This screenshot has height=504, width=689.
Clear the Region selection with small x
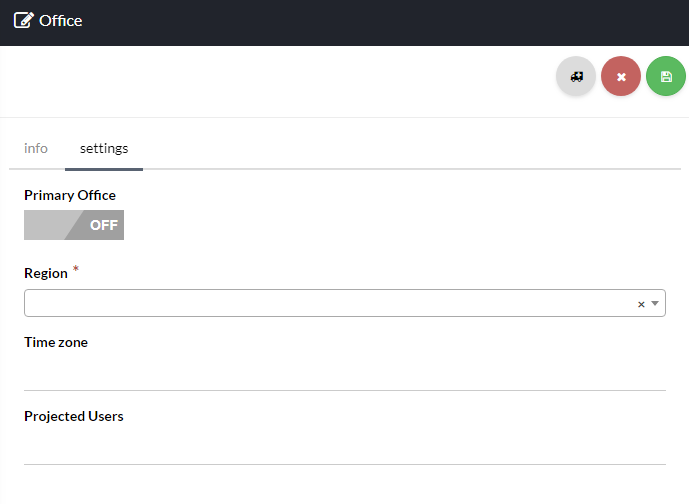[641, 304]
